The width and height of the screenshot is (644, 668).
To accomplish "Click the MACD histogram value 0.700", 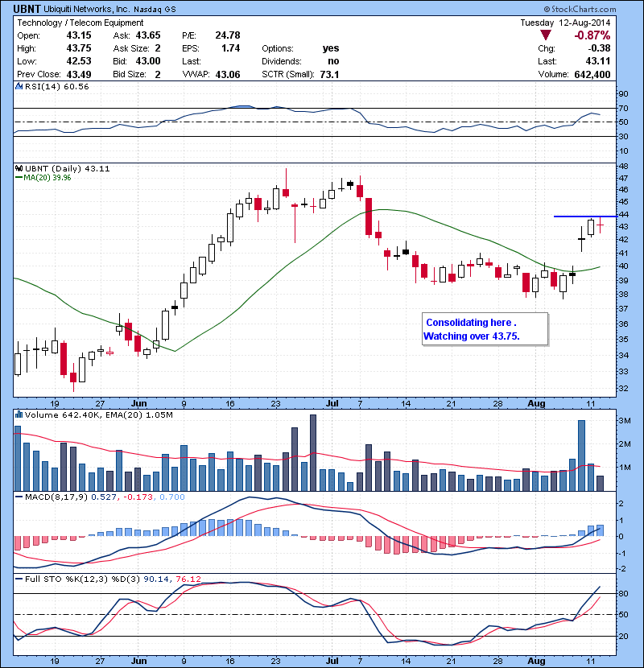I will (x=172, y=497).
